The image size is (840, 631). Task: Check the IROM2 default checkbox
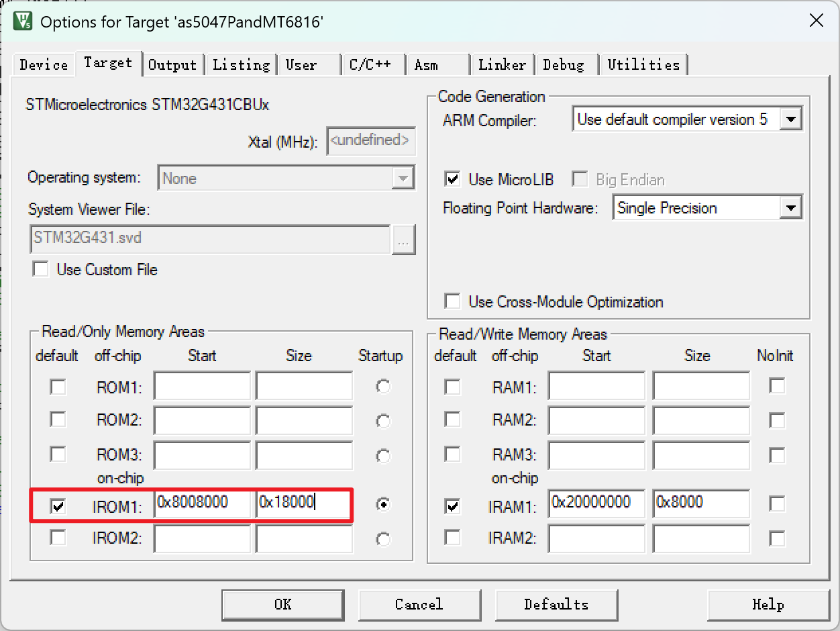pos(58,538)
